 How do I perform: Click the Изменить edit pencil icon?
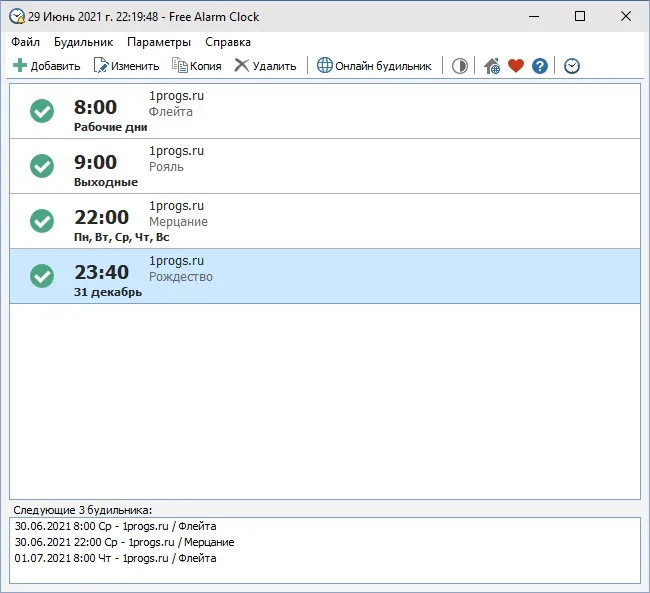coord(101,66)
